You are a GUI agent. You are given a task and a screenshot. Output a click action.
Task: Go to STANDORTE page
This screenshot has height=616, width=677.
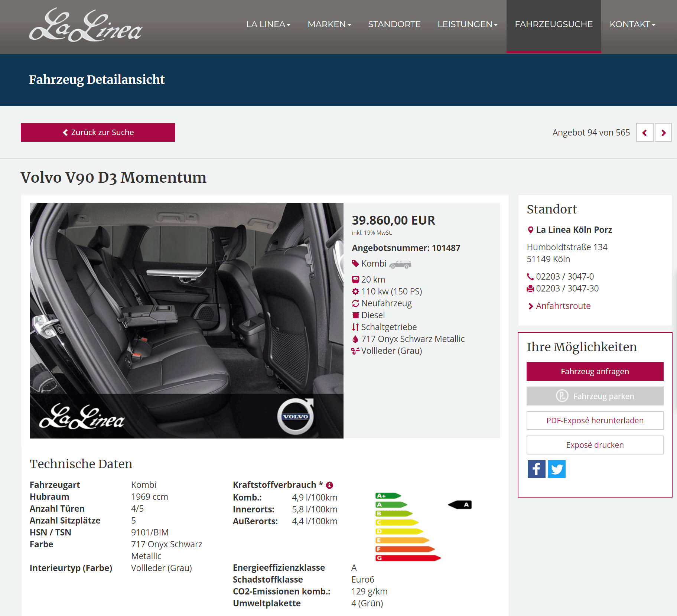394,25
